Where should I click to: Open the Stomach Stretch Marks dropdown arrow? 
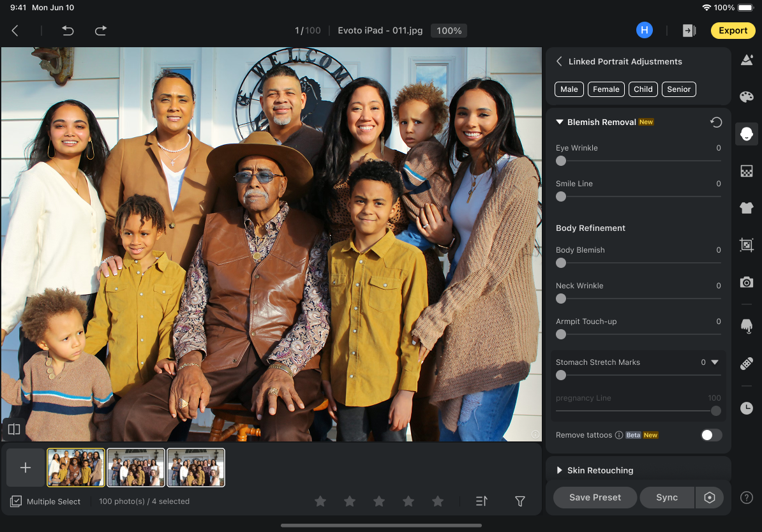[715, 362]
